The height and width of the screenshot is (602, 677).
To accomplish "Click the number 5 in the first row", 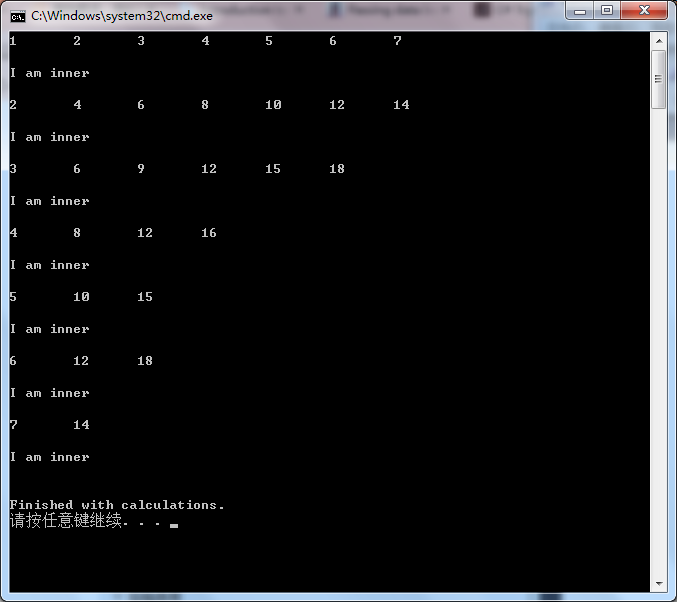I will tap(269, 41).
